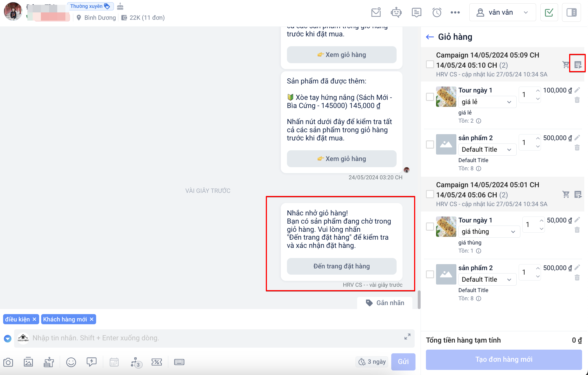
Task: Select checkbox for Campaign 05:01 CH cart
Action: tap(430, 194)
